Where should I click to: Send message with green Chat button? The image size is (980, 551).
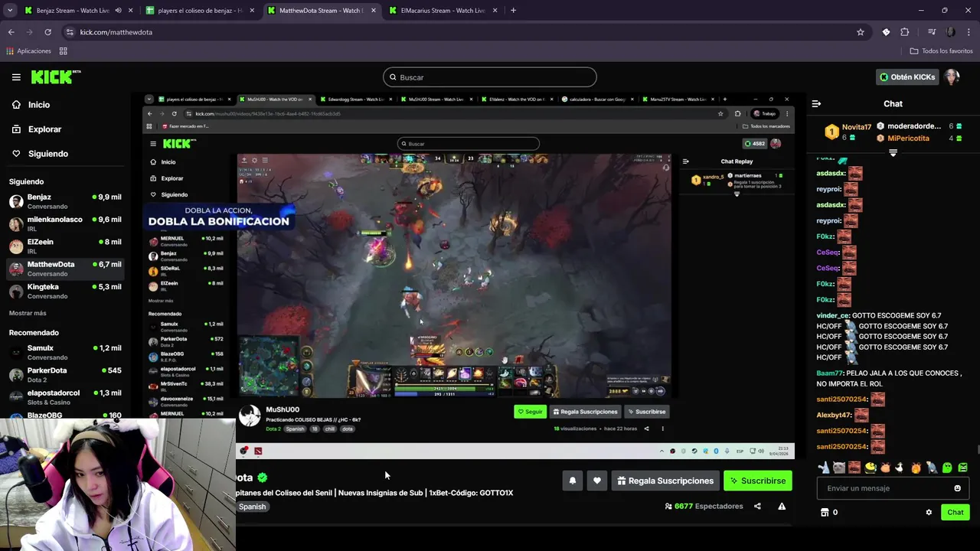pyautogui.click(x=955, y=512)
